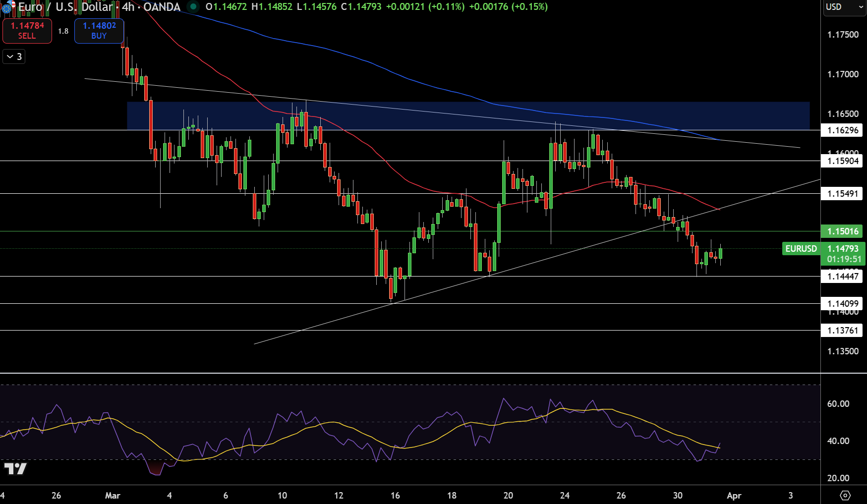Click the 1.15491 price label
867x504 pixels.
coord(842,194)
